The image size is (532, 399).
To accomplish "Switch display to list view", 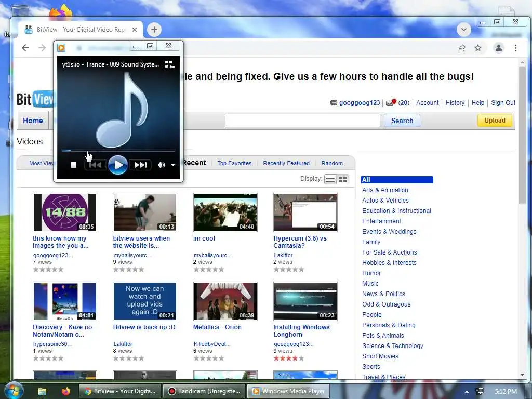I will click(x=330, y=179).
